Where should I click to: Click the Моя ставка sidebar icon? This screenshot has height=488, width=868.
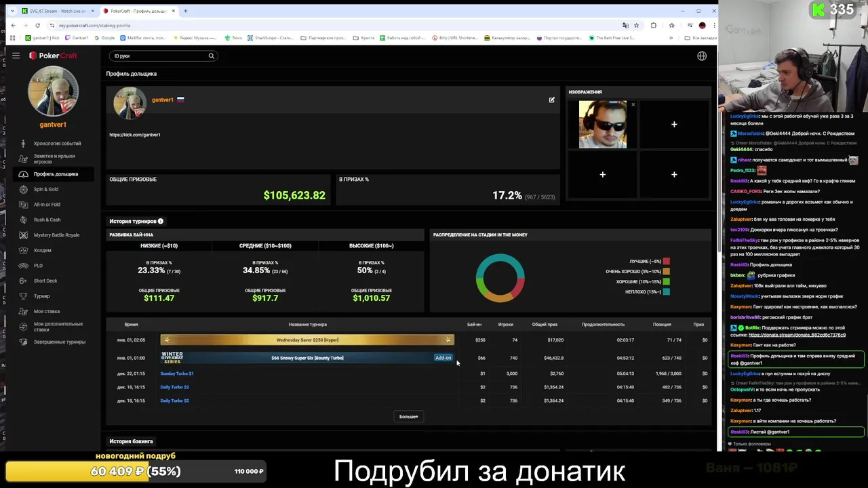click(23, 311)
